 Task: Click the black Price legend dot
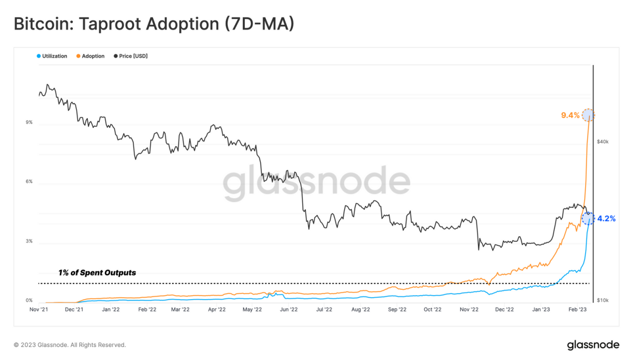[x=116, y=56]
